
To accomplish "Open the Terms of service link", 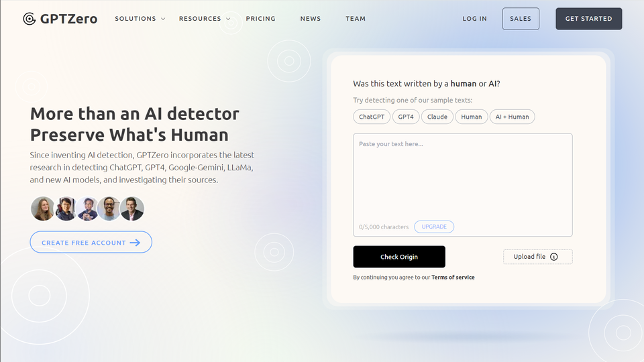I will tap(453, 278).
